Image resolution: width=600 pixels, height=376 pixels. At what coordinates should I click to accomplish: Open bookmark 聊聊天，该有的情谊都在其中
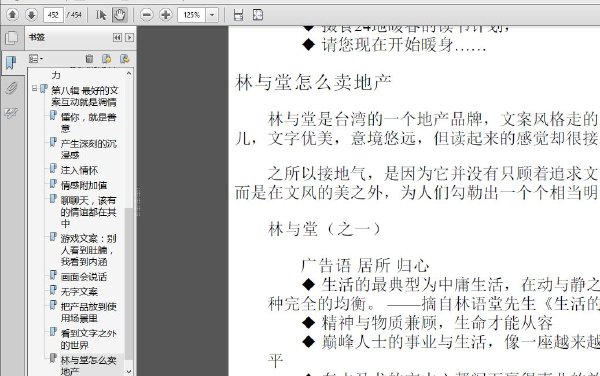(x=88, y=212)
